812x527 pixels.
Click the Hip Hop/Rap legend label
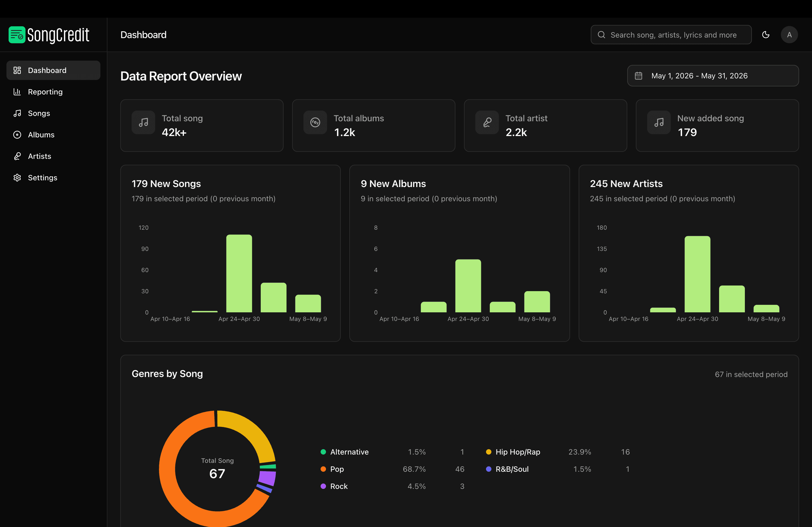click(x=517, y=452)
